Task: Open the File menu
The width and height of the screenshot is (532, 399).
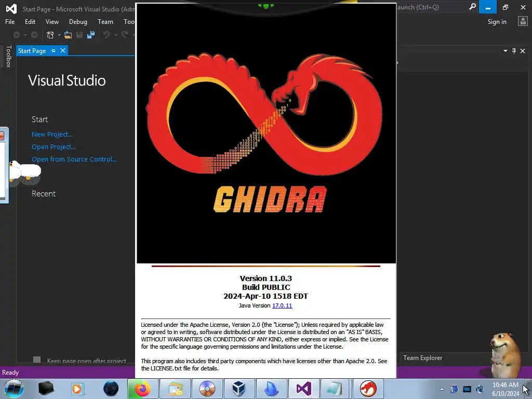Action: [10, 22]
